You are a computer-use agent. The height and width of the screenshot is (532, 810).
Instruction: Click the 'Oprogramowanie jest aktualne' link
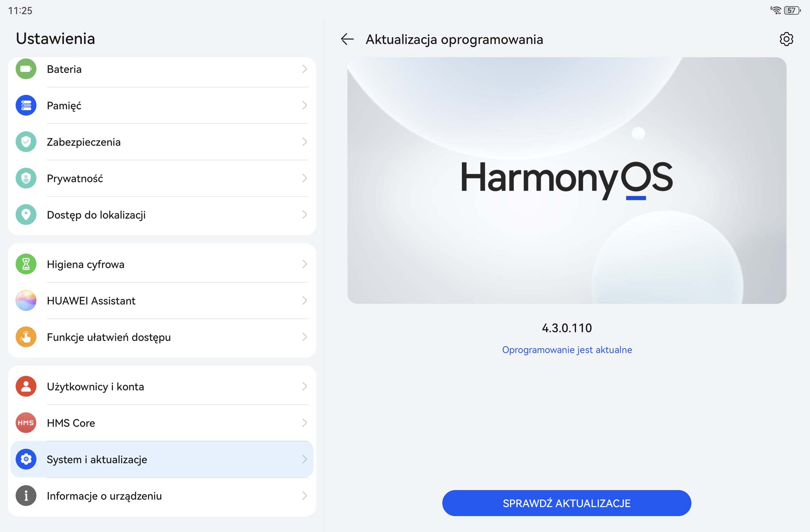(x=567, y=350)
